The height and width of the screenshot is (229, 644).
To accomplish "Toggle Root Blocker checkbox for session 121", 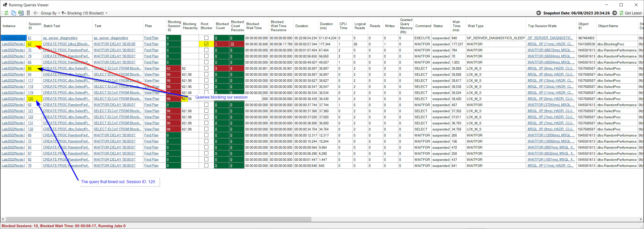I will tap(206, 111).
